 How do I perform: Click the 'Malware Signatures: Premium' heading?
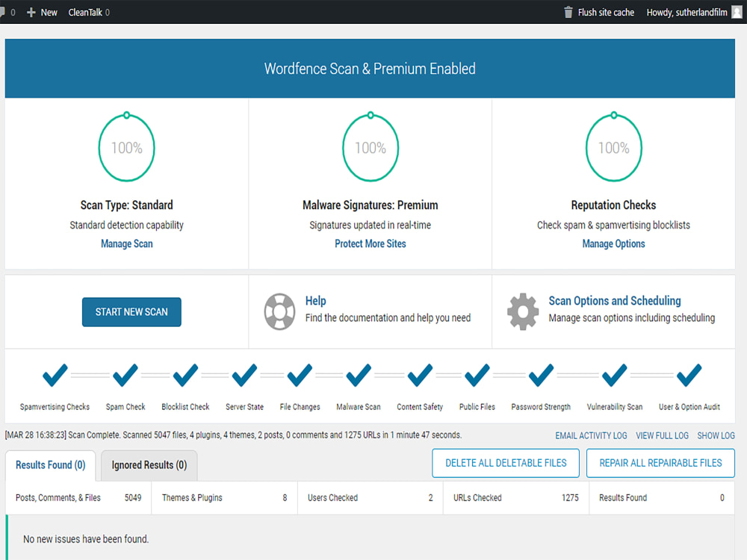tap(371, 205)
